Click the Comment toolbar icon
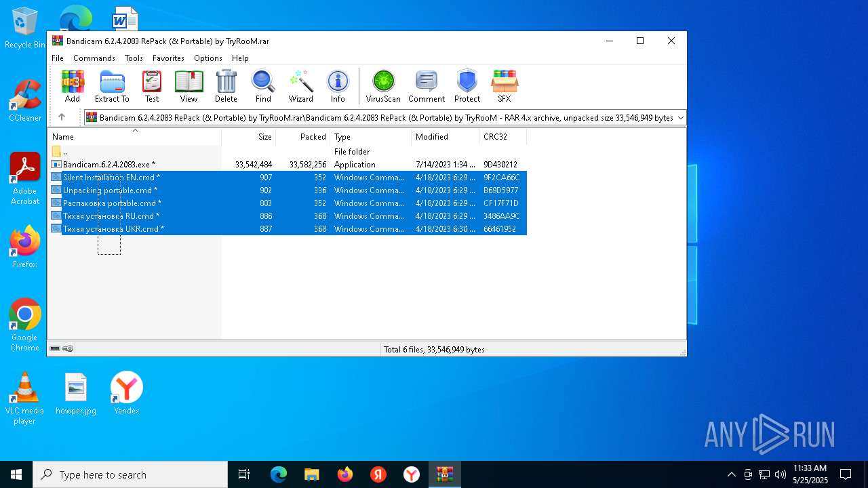Image resolution: width=868 pixels, height=488 pixels. pyautogui.click(x=427, y=86)
